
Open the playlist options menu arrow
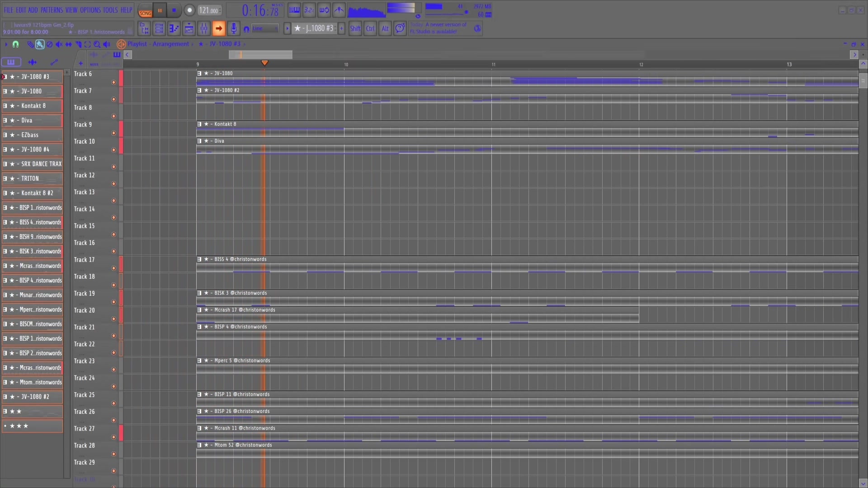click(x=6, y=44)
